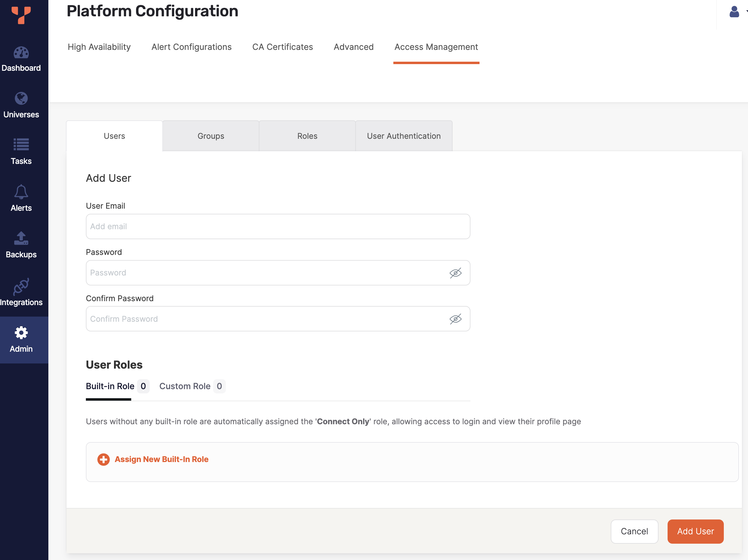This screenshot has width=748, height=560.
Task: Open Backups upload icon in sidebar
Action: (21, 238)
